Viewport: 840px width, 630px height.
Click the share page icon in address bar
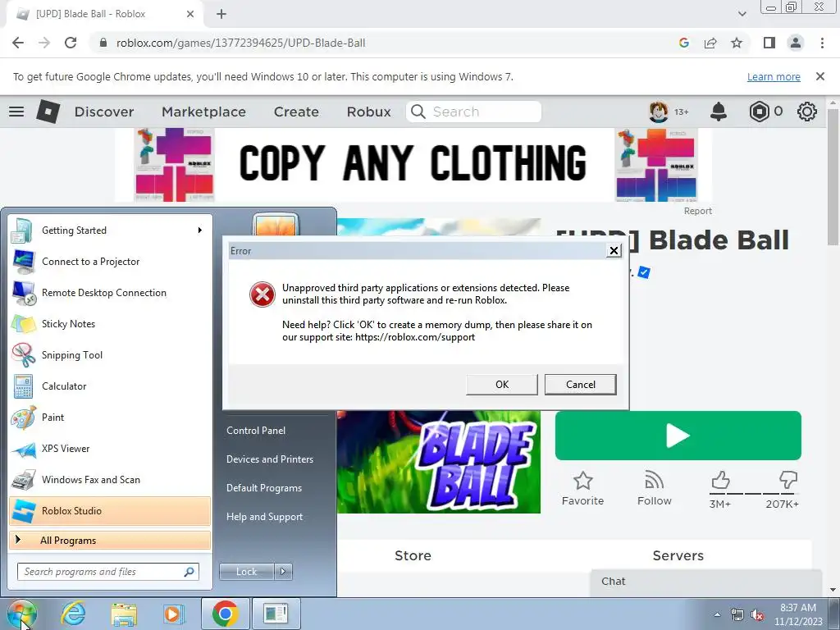[710, 43]
